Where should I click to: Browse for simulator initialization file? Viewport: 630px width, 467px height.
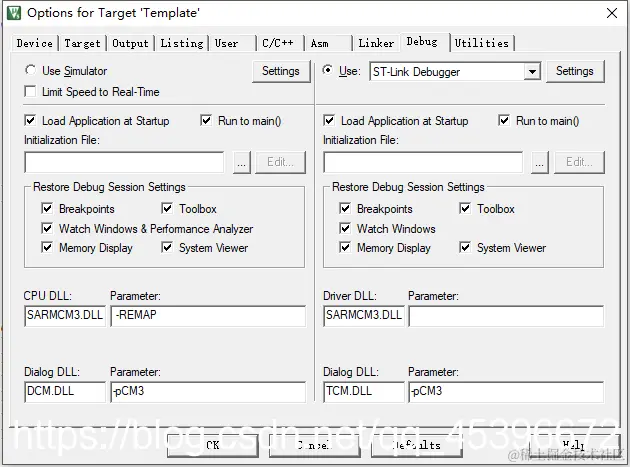pyautogui.click(x=241, y=162)
